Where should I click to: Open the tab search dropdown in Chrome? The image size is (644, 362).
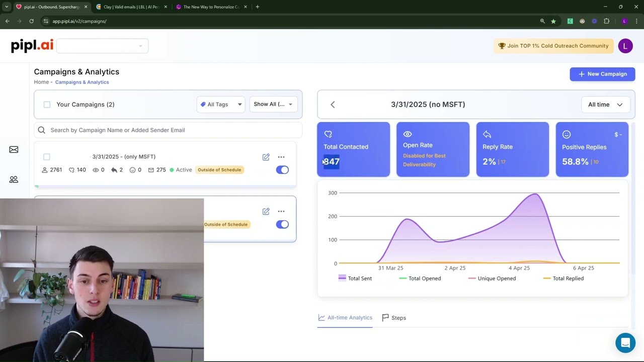tap(6, 7)
